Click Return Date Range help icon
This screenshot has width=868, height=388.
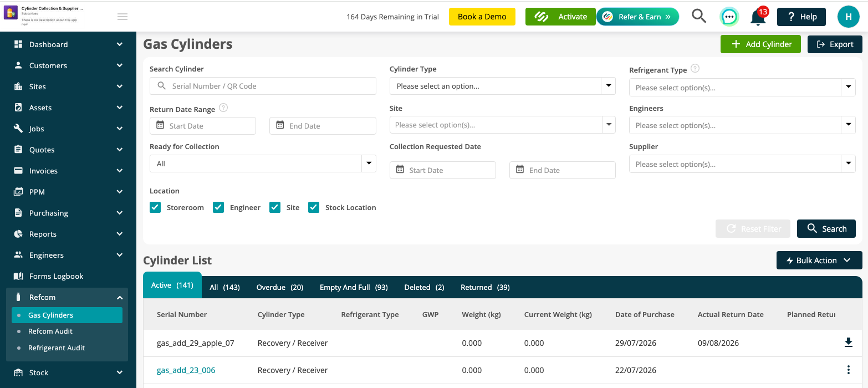tap(223, 108)
